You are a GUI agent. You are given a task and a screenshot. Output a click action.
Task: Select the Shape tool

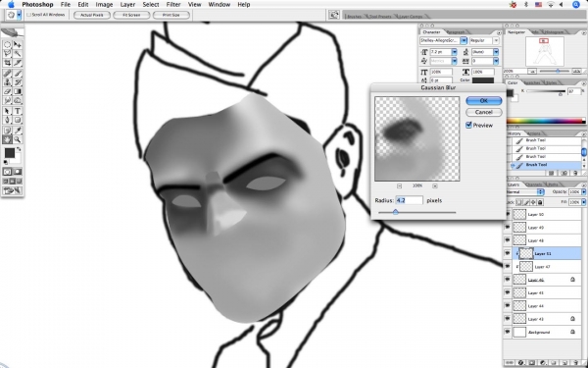(x=18, y=120)
